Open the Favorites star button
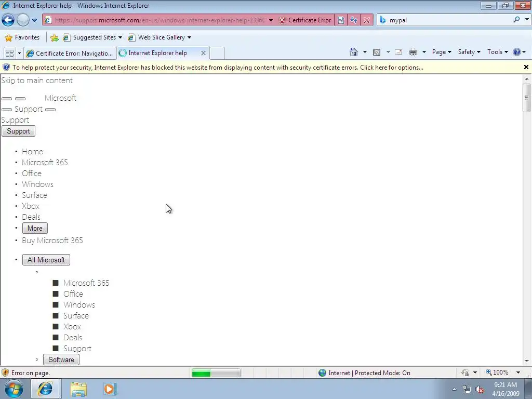The height and width of the screenshot is (399, 532). [22, 37]
